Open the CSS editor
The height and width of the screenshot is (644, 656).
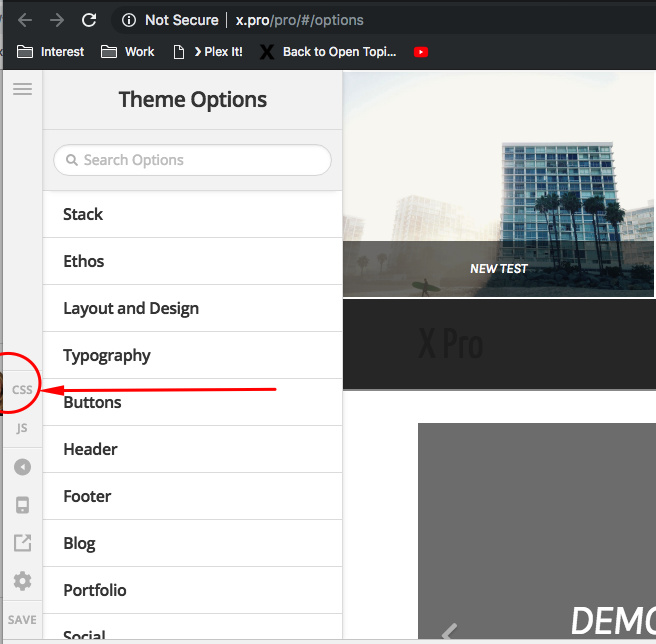[x=22, y=390]
